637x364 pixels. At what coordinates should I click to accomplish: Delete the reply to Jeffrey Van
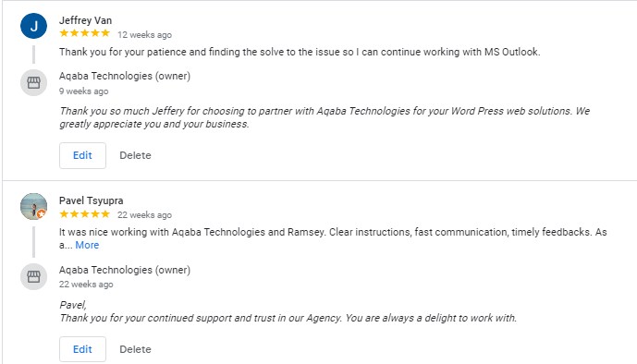coord(135,155)
